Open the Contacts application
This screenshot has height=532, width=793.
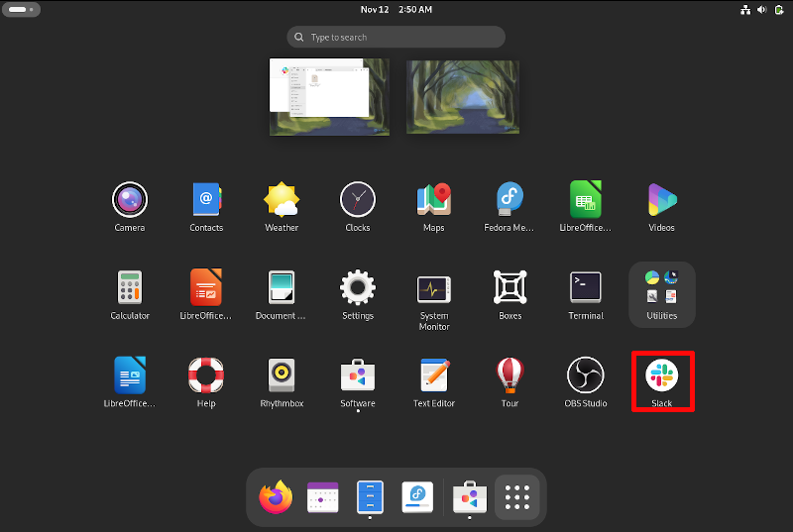(x=206, y=200)
